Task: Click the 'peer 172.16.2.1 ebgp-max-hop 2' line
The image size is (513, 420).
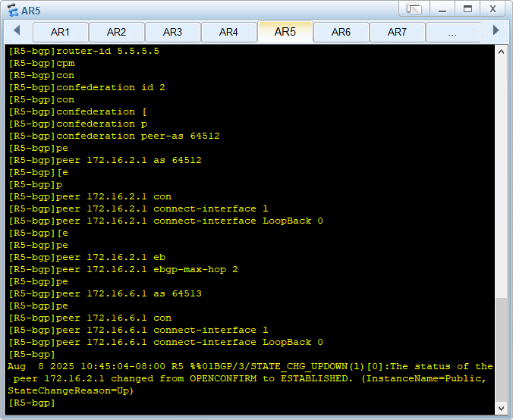Action: click(x=124, y=269)
